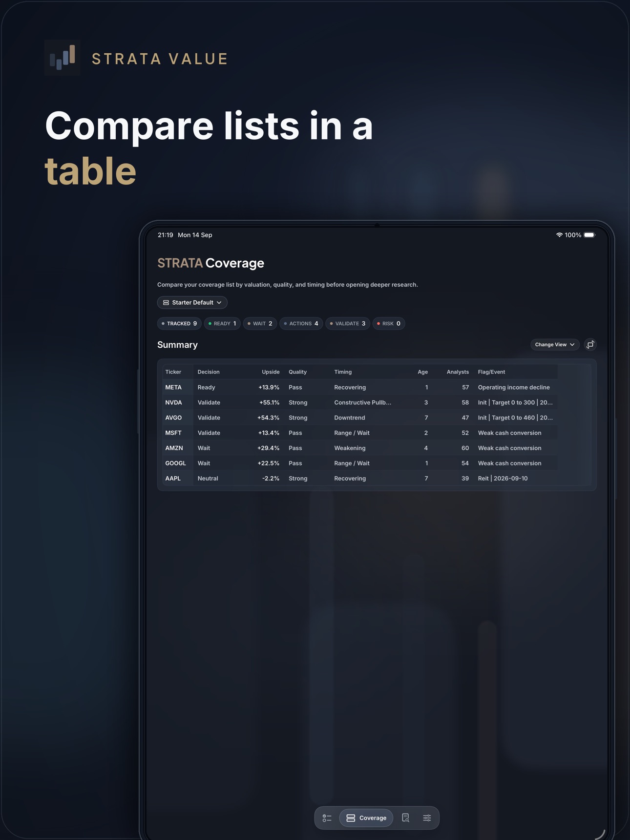
Task: Toggle the Actions 4 filter chip
Action: point(301,324)
